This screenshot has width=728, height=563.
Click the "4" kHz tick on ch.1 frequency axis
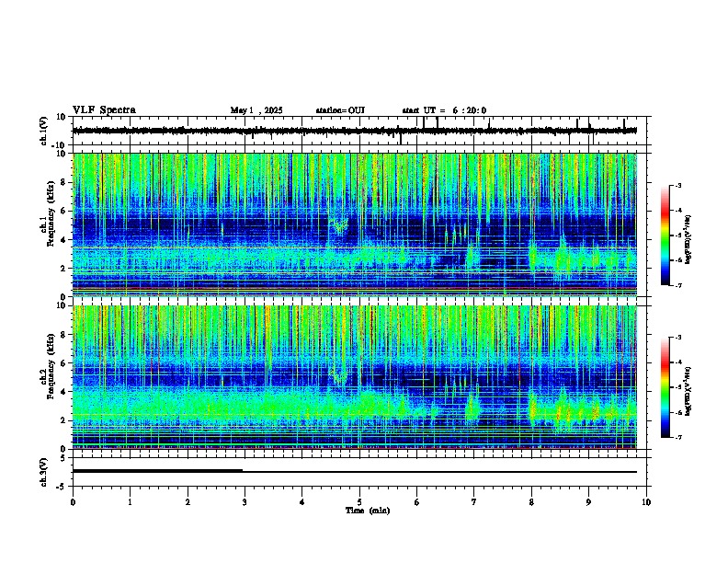tap(64, 240)
